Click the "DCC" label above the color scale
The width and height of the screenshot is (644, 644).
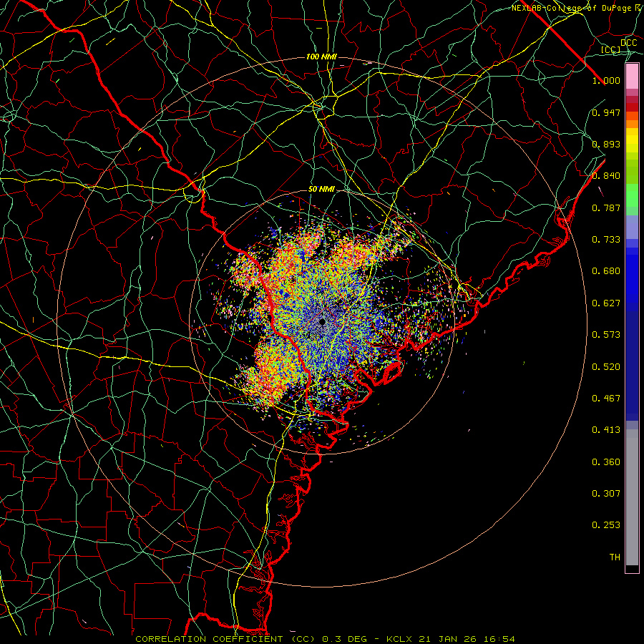pyautogui.click(x=628, y=43)
